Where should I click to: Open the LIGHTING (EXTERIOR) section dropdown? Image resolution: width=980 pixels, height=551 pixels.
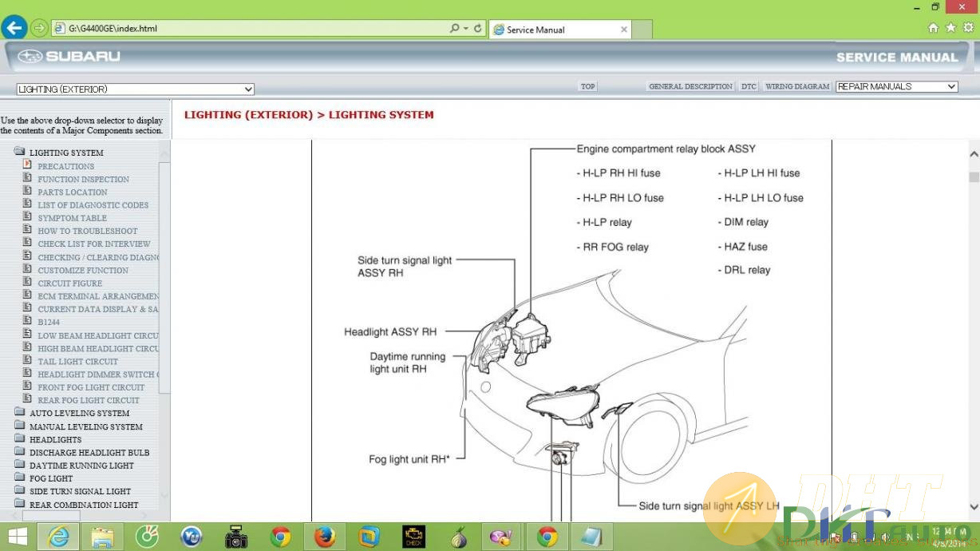click(135, 89)
